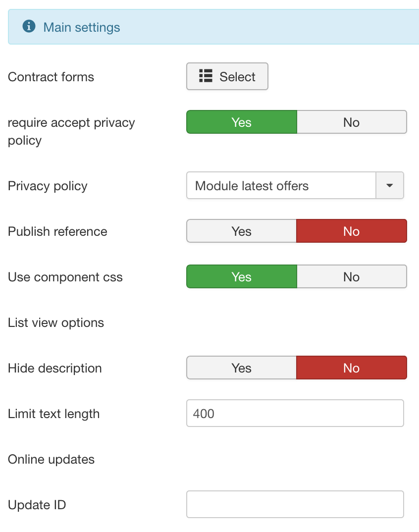Viewport: 419px width, 532px height.
Task: Set Hide description to Yes
Action: pos(242,368)
